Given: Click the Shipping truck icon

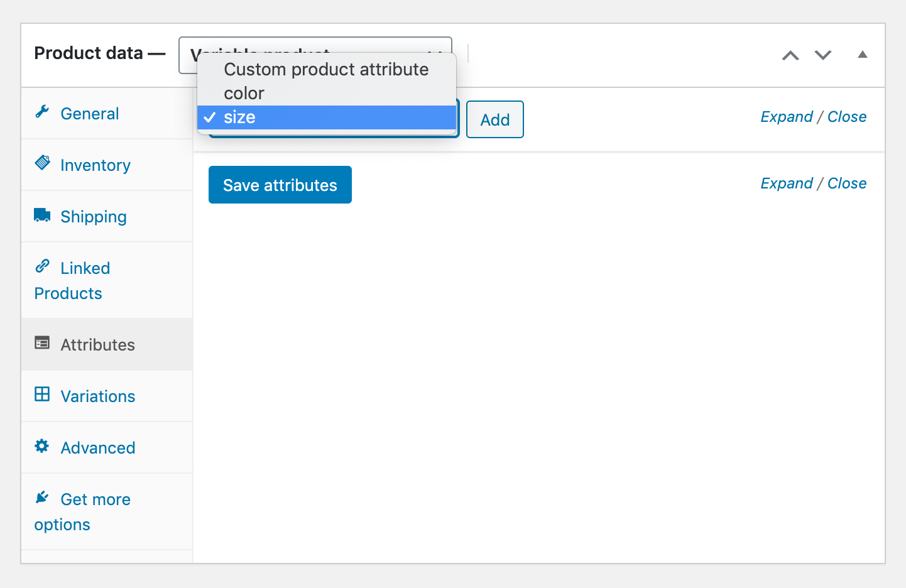Looking at the screenshot, I should click(41, 215).
